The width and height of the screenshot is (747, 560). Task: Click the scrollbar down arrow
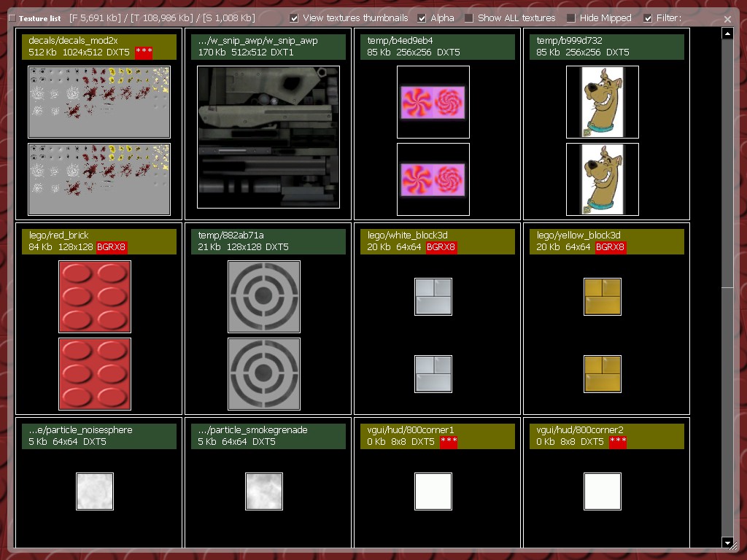(727, 542)
